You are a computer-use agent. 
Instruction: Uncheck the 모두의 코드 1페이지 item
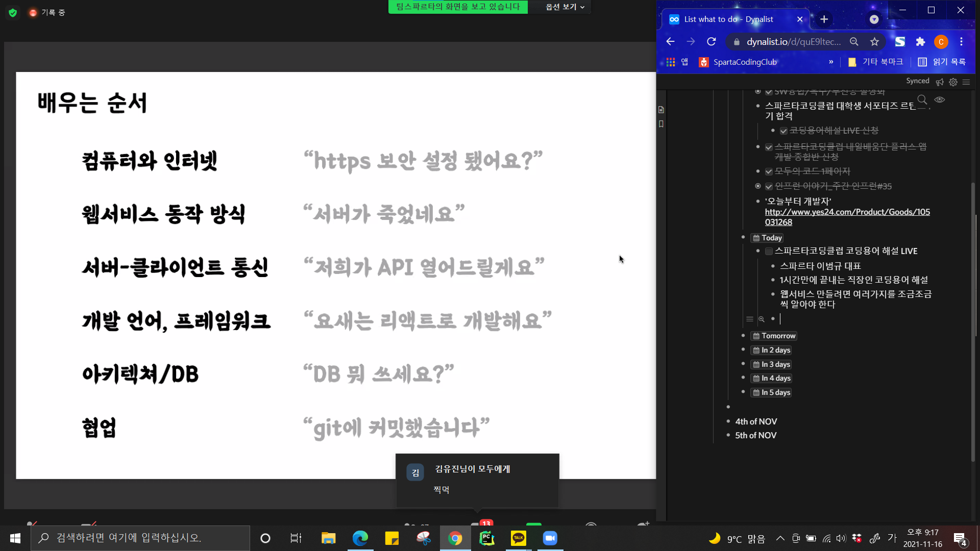769,171
